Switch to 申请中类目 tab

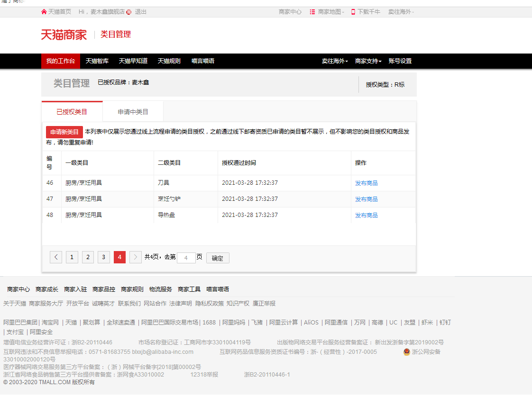133,111
